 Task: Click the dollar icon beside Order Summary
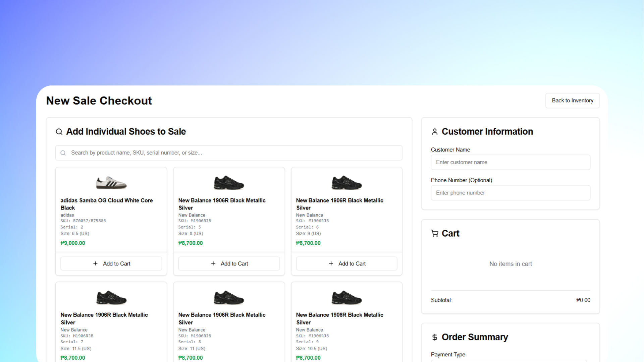point(435,337)
